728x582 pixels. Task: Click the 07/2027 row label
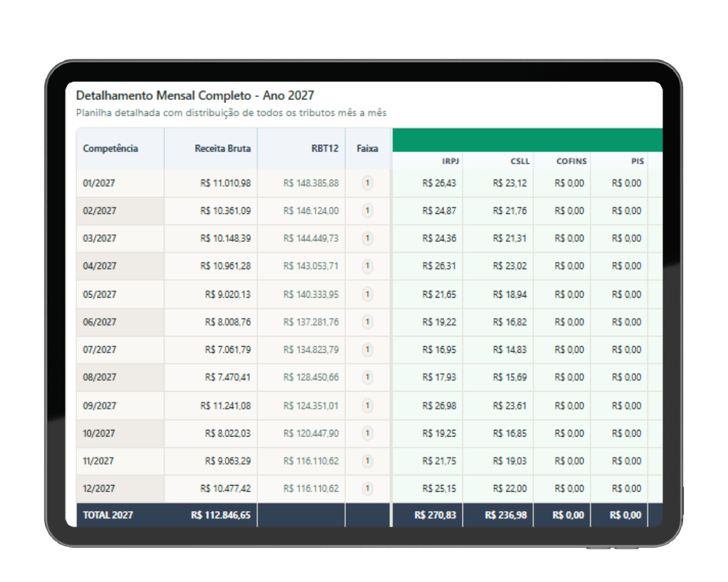tap(99, 350)
